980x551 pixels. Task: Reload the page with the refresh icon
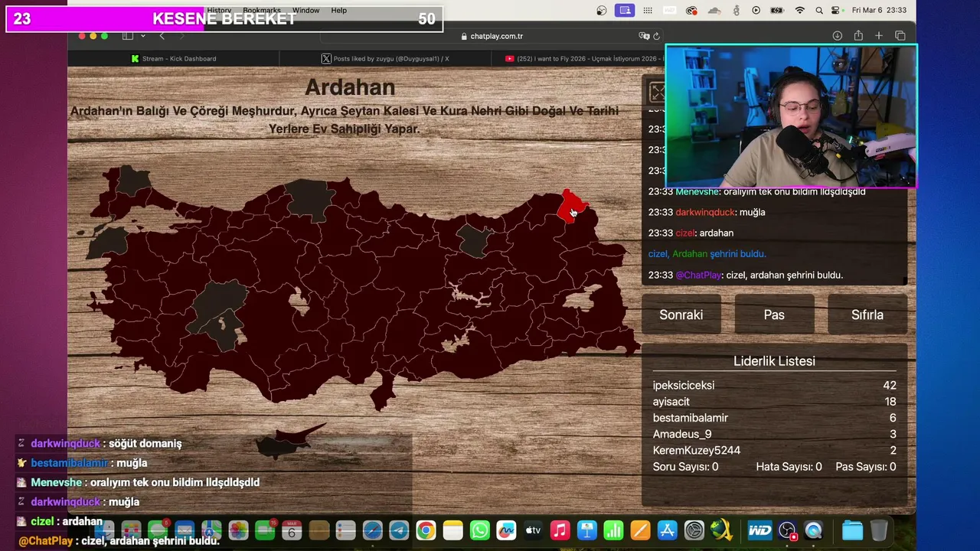pos(656,36)
